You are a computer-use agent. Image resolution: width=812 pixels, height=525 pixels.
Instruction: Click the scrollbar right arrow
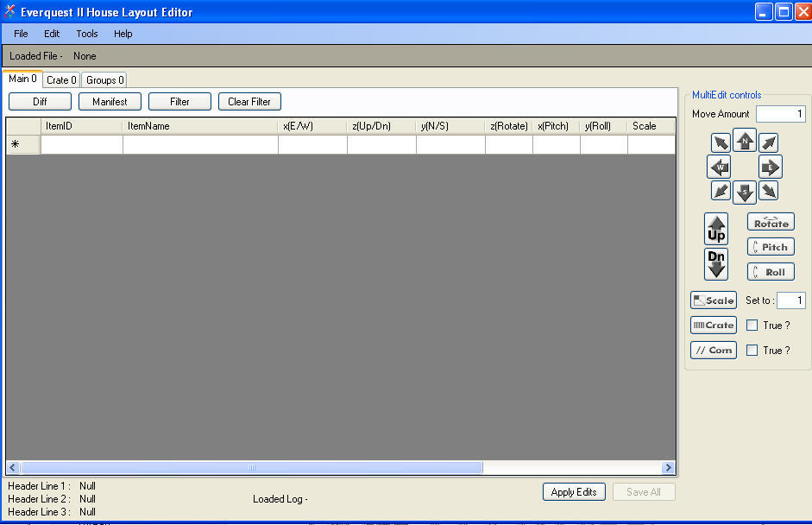pos(668,467)
